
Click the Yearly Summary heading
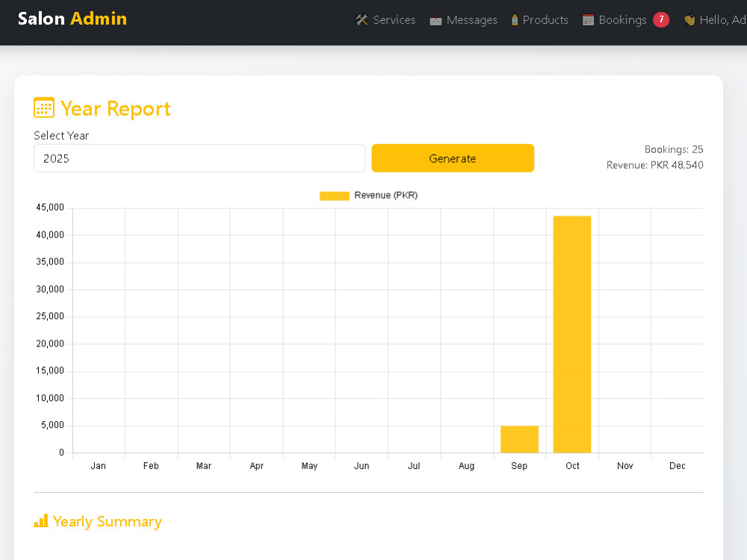(107, 521)
